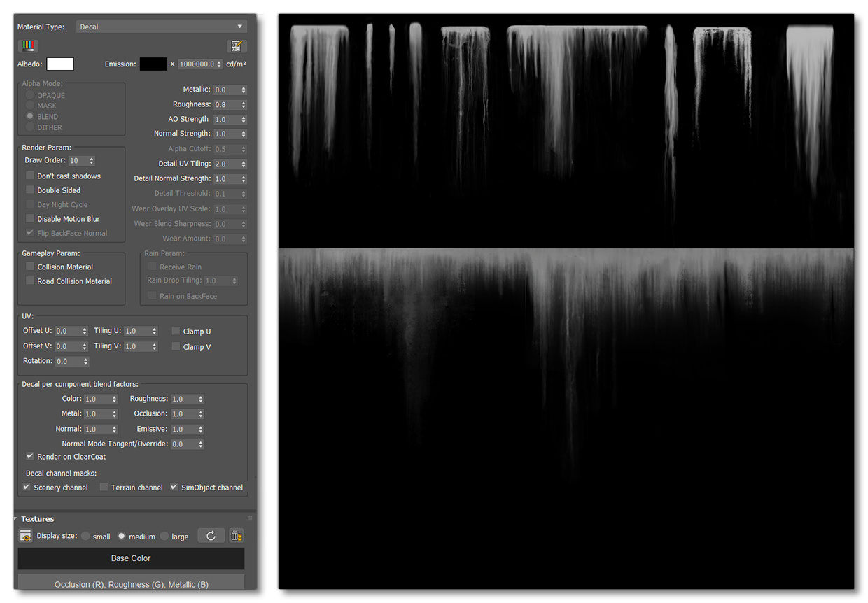Switch display size to large
This screenshot has height=603, width=868.
(x=164, y=537)
